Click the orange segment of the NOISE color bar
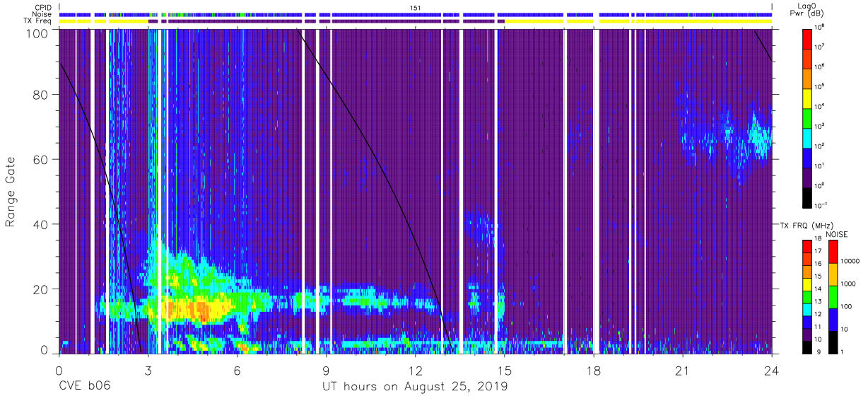868x401 pixels. (833, 274)
